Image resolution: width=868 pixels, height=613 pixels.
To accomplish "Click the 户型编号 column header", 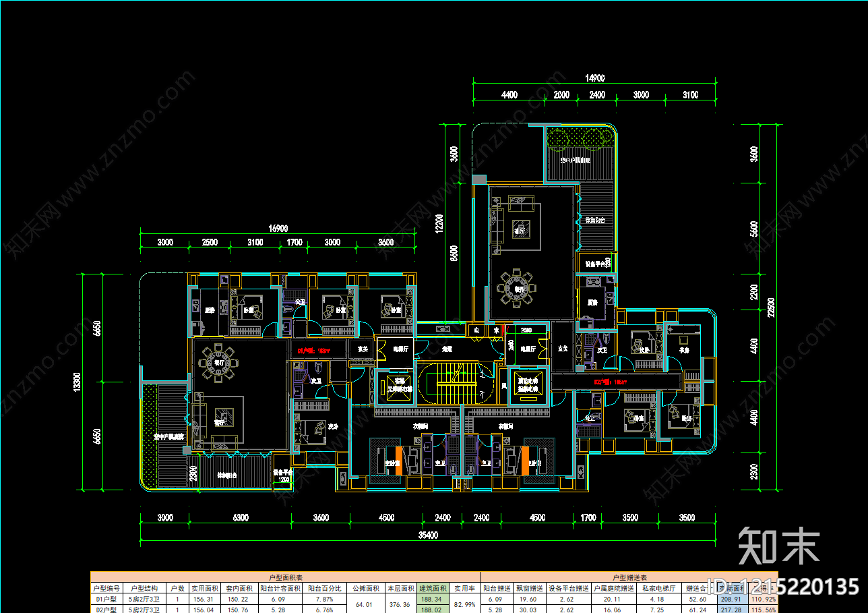I will 106,588.
